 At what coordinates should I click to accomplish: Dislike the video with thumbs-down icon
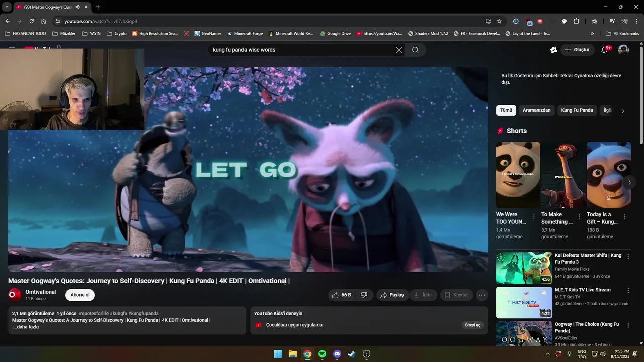(364, 295)
